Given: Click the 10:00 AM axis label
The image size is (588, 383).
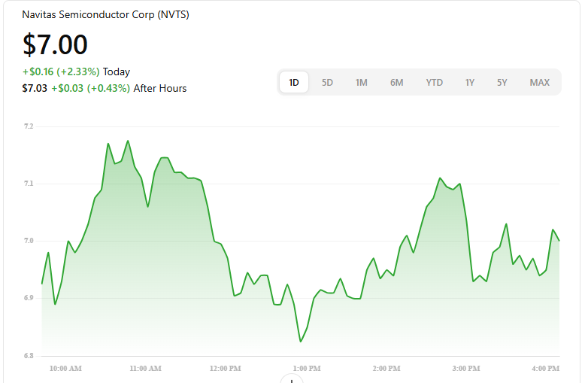Looking at the screenshot, I should (x=65, y=369).
